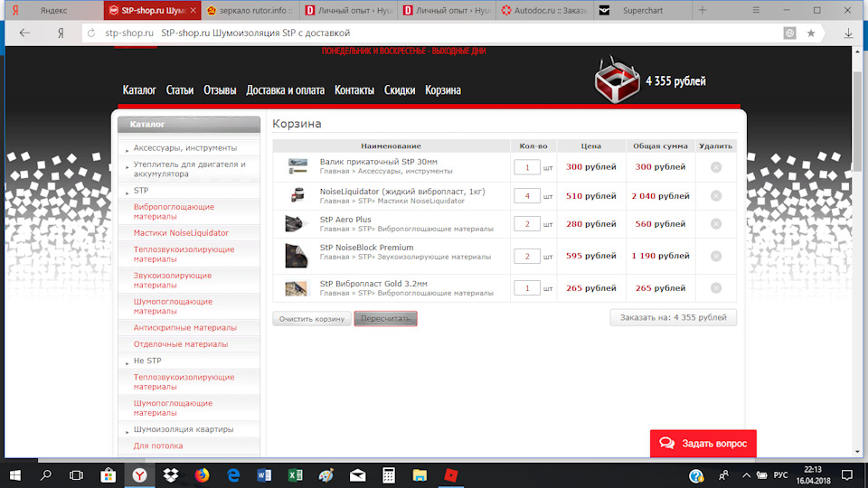Open Windows Start menu
This screenshot has width=868, height=488.
point(15,475)
